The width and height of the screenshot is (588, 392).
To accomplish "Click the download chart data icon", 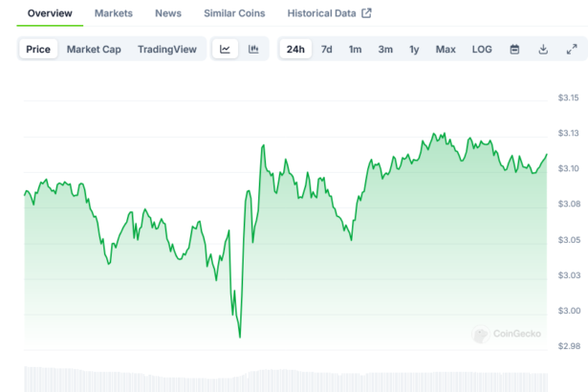I will pyautogui.click(x=543, y=50).
